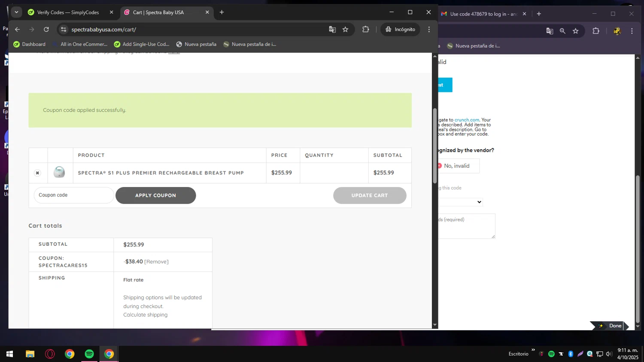View site information for spectrababyusa.com

(64, 30)
